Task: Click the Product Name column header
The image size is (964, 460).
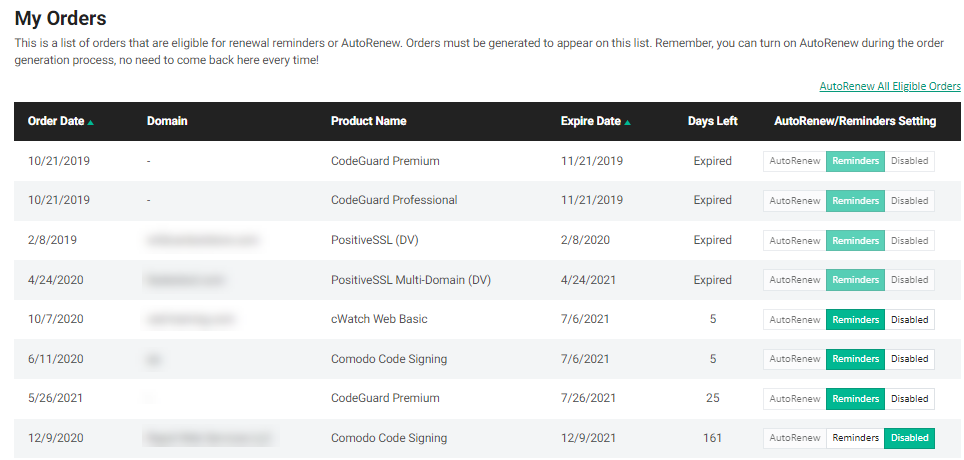Action: (368, 122)
